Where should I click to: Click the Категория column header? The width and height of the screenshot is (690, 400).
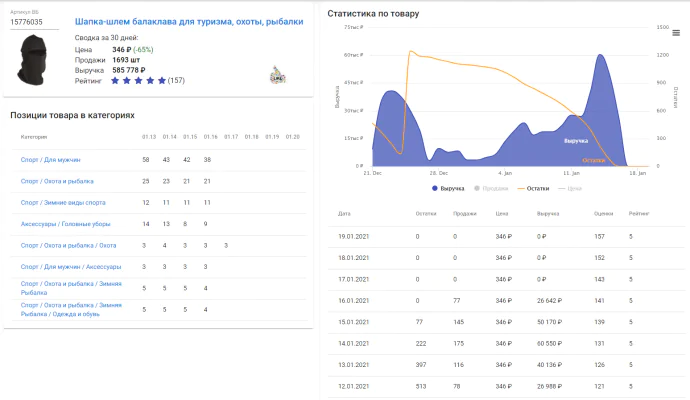(x=35, y=136)
